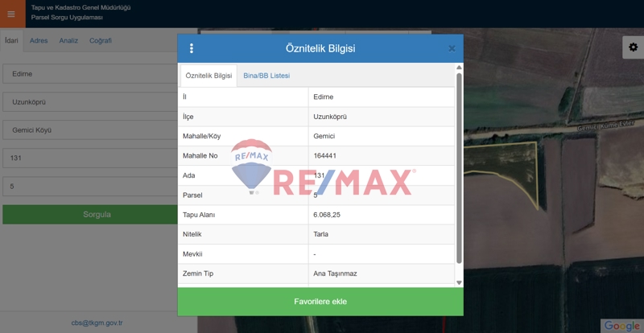Switch to Bina/BB Listesi tab

266,76
